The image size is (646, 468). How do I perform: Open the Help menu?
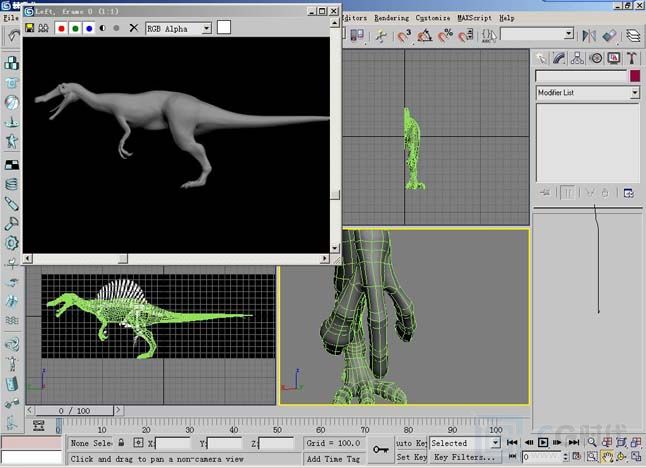[507, 18]
